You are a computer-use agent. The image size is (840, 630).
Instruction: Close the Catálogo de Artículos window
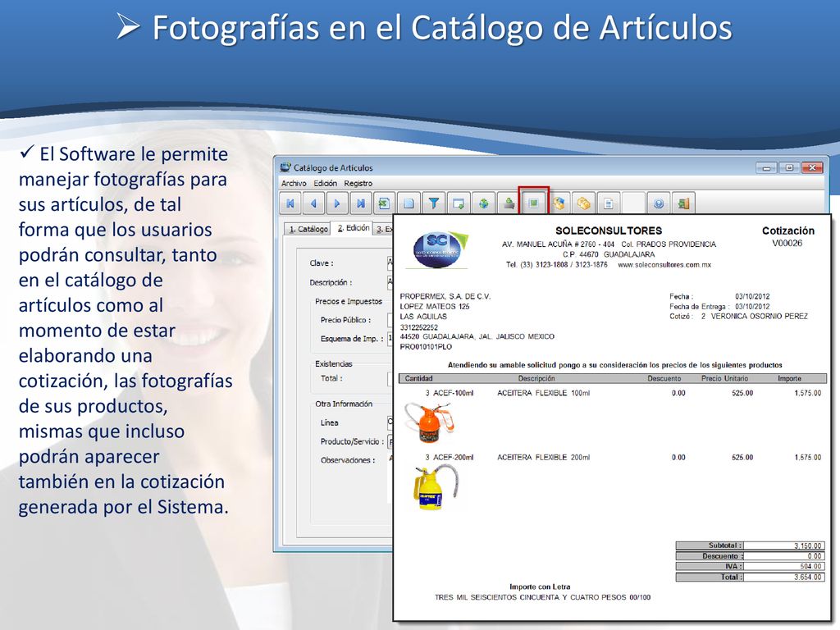[812, 167]
